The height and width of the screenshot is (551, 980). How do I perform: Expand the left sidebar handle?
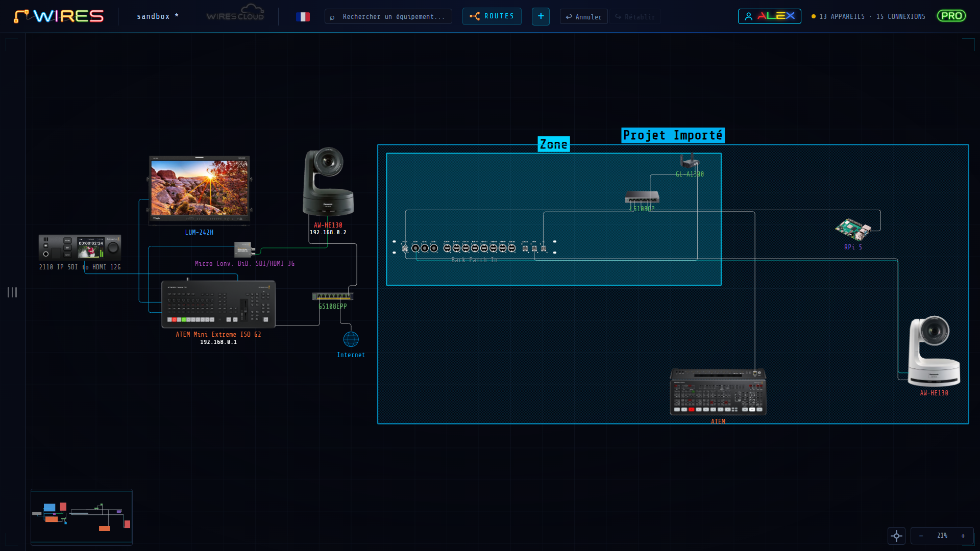12,292
